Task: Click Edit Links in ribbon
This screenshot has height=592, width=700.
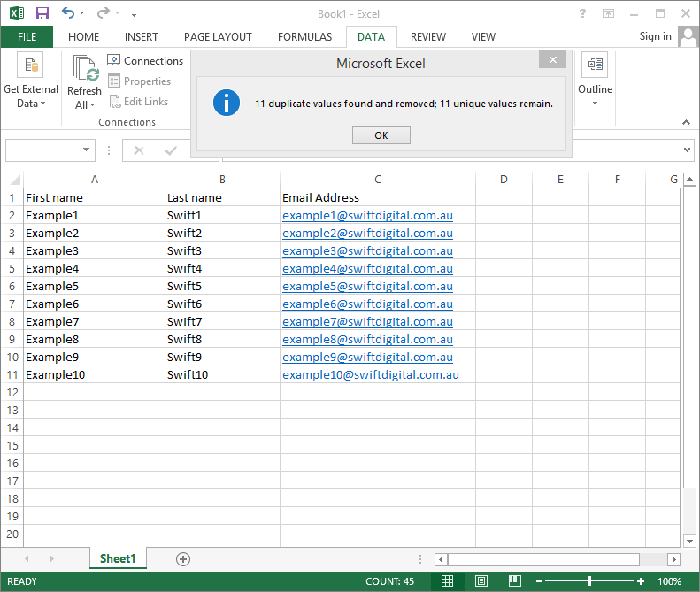Action: click(138, 102)
